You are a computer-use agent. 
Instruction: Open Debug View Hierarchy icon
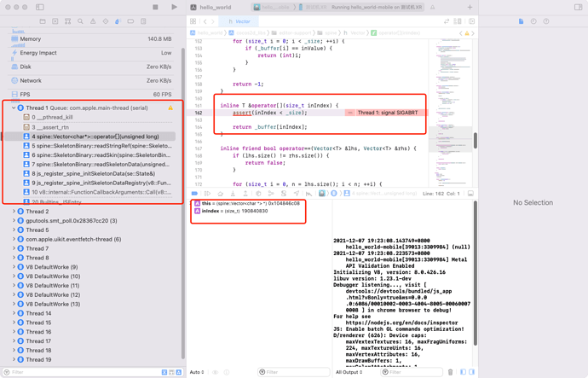click(258, 194)
